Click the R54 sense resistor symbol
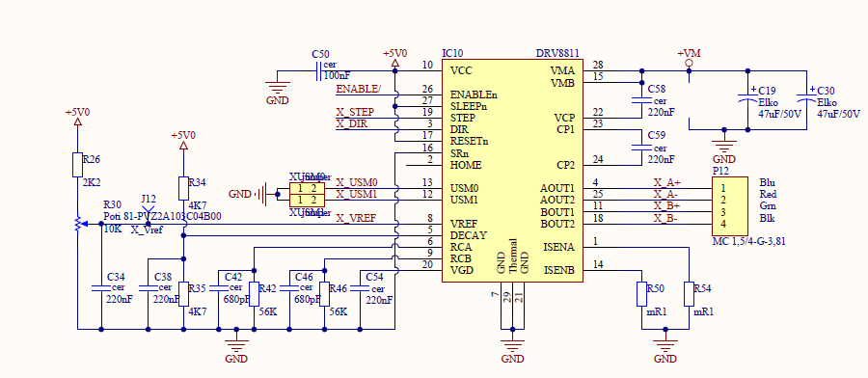 click(689, 294)
